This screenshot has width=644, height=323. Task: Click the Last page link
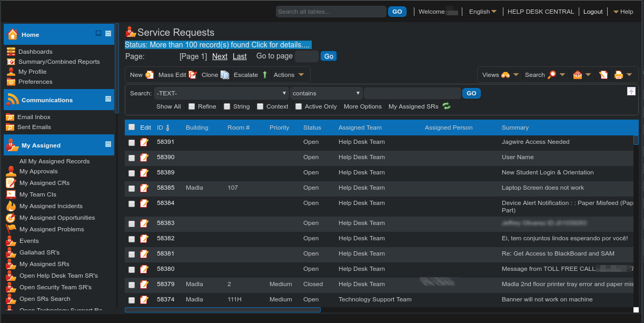click(x=240, y=56)
